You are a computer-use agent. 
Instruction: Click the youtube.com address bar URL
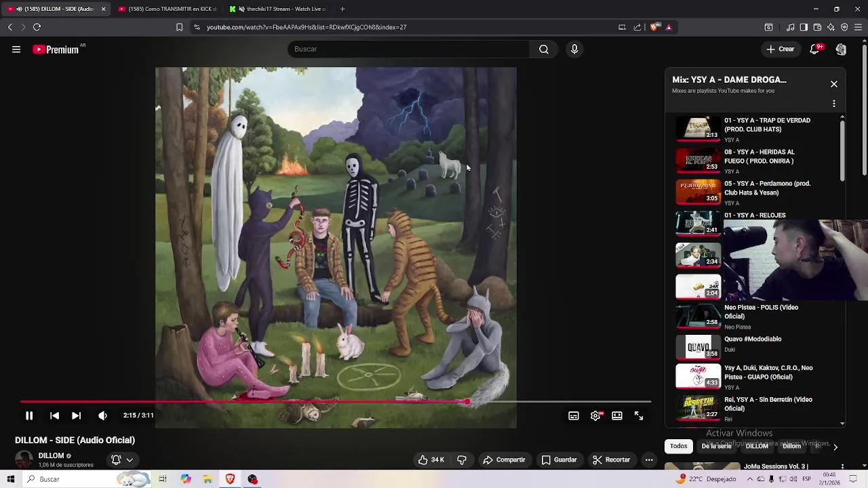(x=307, y=27)
